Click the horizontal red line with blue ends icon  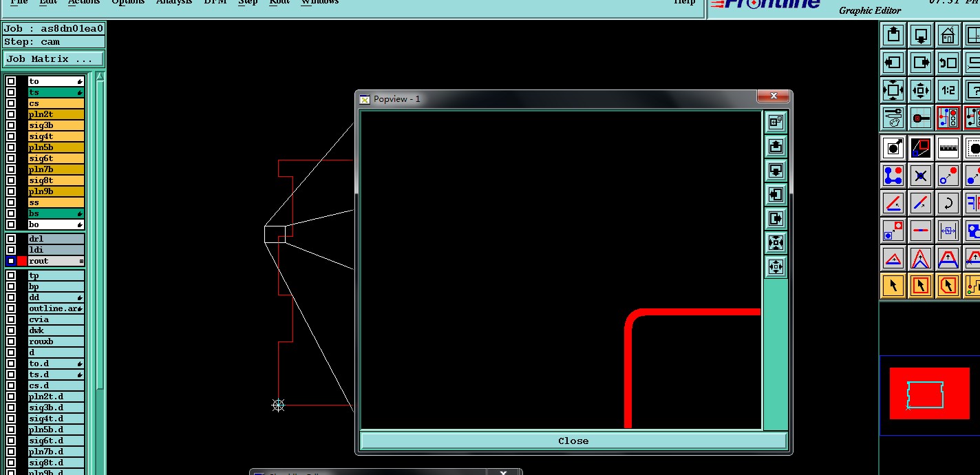tap(921, 231)
